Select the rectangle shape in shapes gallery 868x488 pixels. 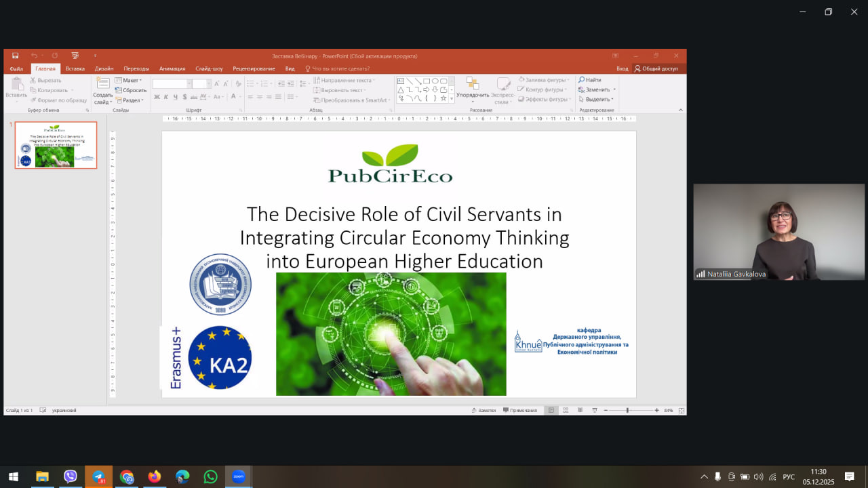click(427, 81)
